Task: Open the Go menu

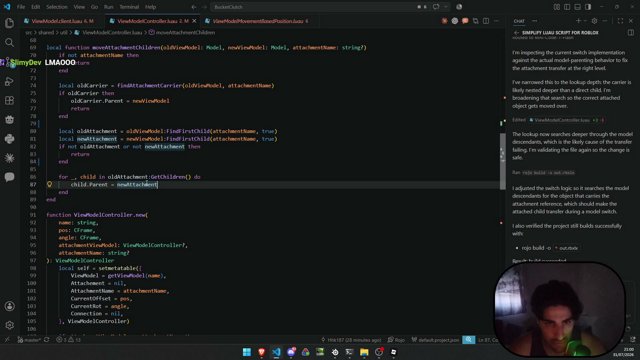Action: [x=94, y=7]
